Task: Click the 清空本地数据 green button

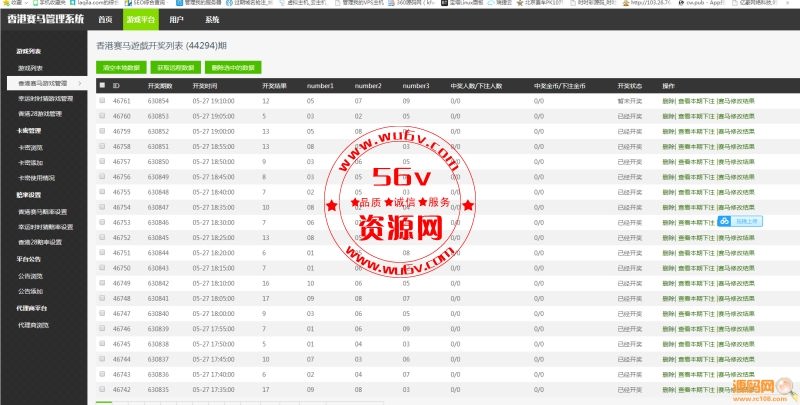Action: [121, 67]
